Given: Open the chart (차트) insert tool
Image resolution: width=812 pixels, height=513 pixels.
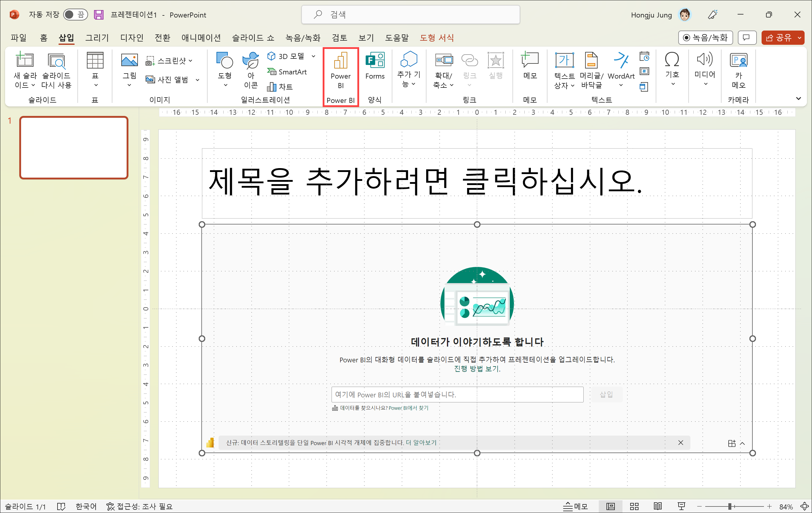Looking at the screenshot, I should 280,87.
